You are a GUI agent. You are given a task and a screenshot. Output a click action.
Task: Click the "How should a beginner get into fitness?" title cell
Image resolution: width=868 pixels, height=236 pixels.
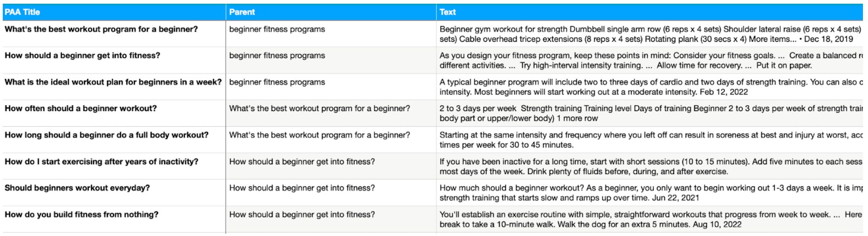83,56
